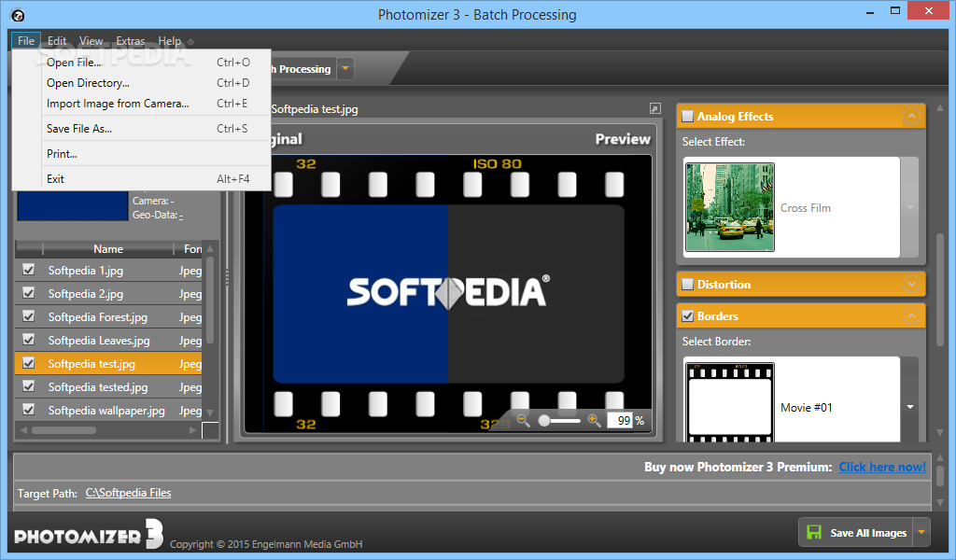The width and height of the screenshot is (956, 560).
Task: Close the open File menu
Action: tap(26, 41)
